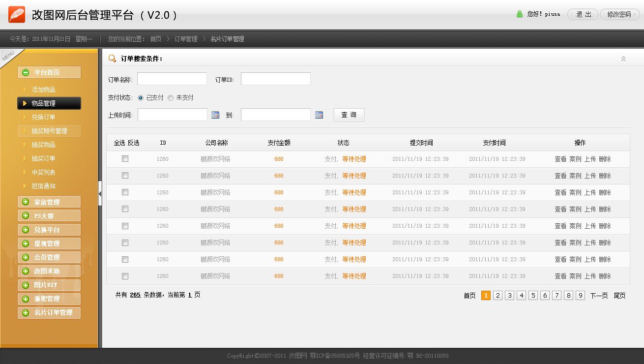The width and height of the screenshot is (644, 364).
Task: Click 反选 to invert the selection
Action: click(133, 143)
